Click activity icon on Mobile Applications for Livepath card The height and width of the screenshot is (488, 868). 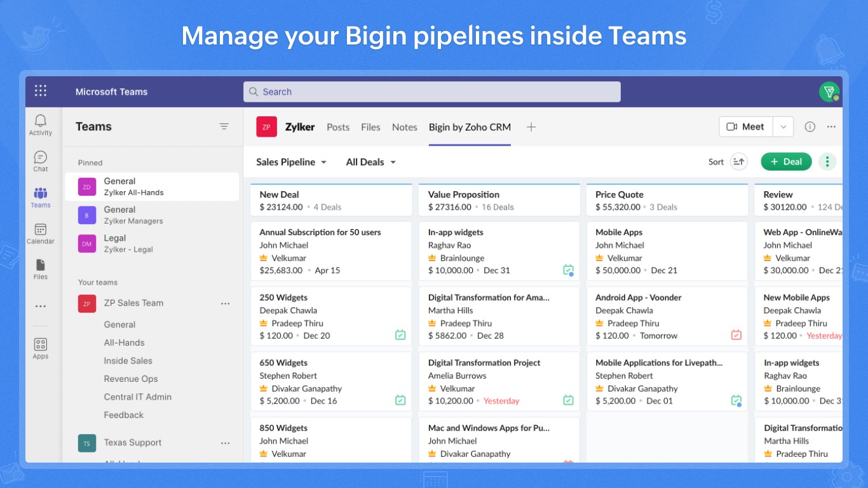click(x=736, y=400)
